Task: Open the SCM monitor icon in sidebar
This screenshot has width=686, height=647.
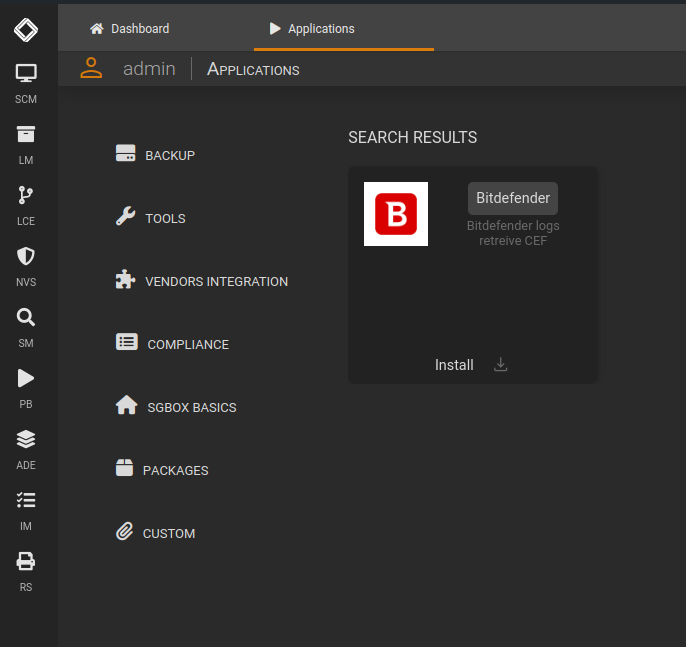Action: pos(26,73)
